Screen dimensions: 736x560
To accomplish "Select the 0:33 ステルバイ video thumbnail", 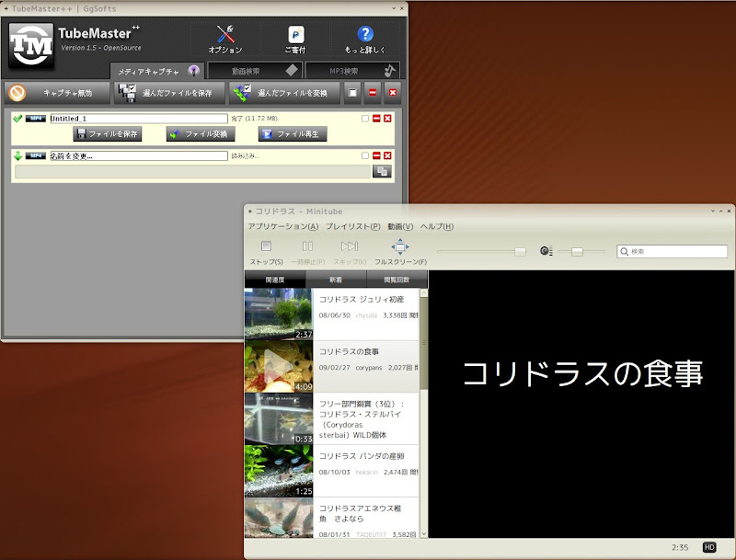I will 279,418.
